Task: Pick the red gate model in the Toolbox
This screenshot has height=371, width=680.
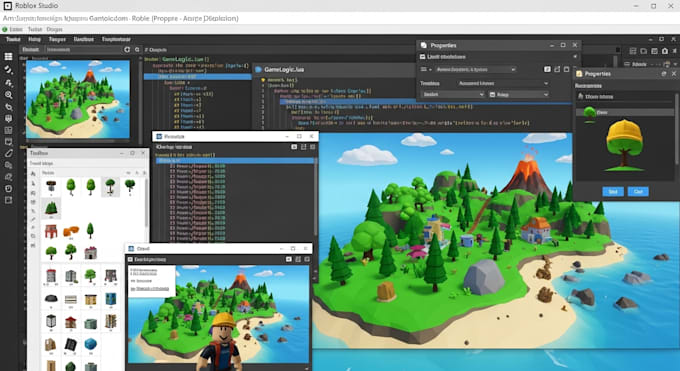Action: (51, 231)
